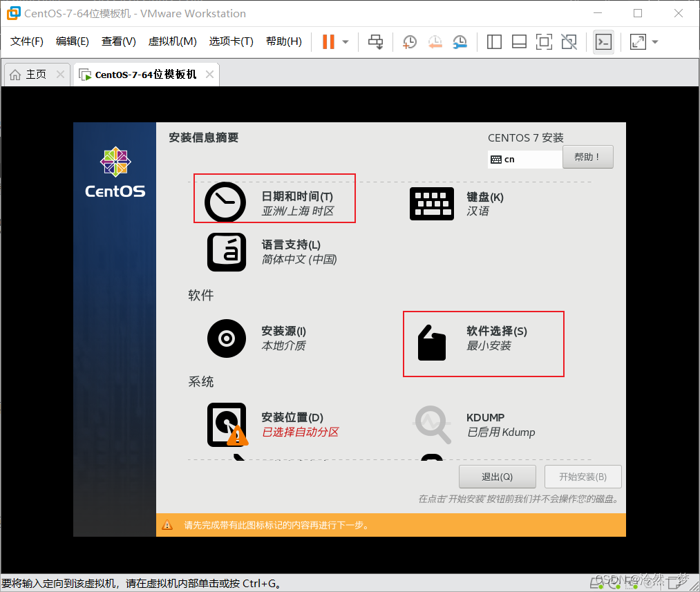Open 语言支持(L) language icon
This screenshot has height=592, width=700.
[x=227, y=252]
